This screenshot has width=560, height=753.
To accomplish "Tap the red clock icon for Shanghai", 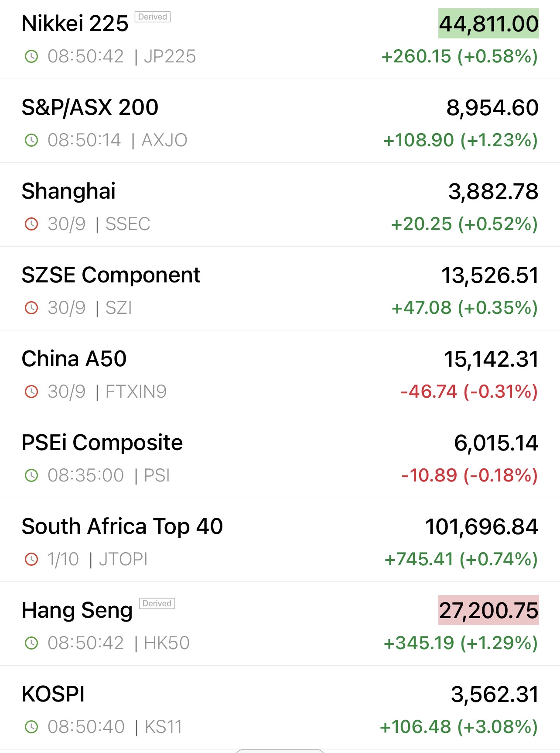I will tap(31, 224).
